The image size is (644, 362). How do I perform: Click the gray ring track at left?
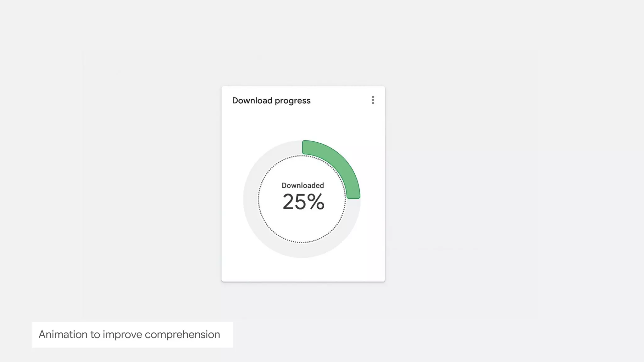tap(251, 199)
